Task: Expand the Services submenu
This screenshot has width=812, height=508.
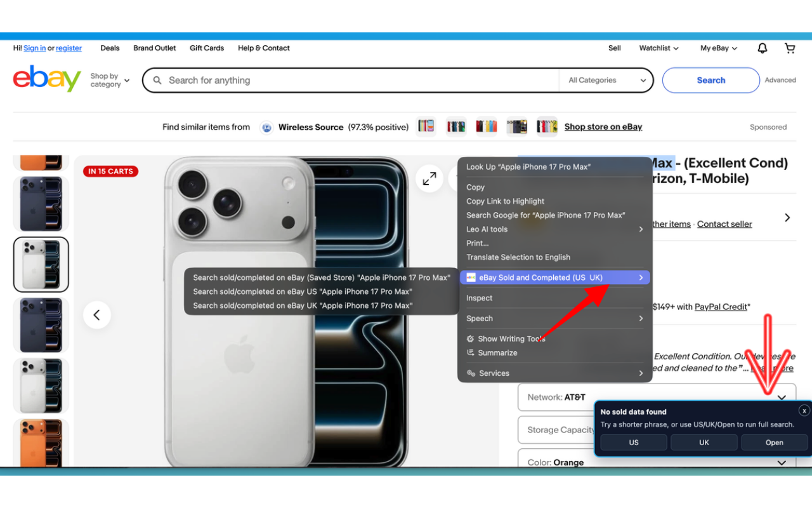Action: point(555,373)
